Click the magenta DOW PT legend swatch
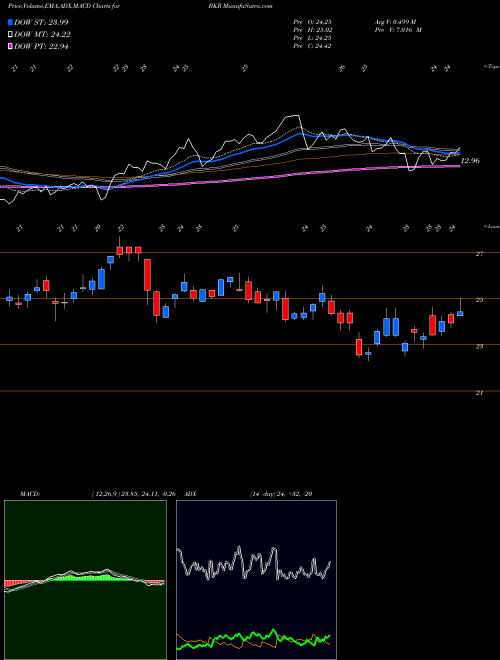Image resolution: width=500 pixels, height=660 pixels. pyautogui.click(x=11, y=46)
